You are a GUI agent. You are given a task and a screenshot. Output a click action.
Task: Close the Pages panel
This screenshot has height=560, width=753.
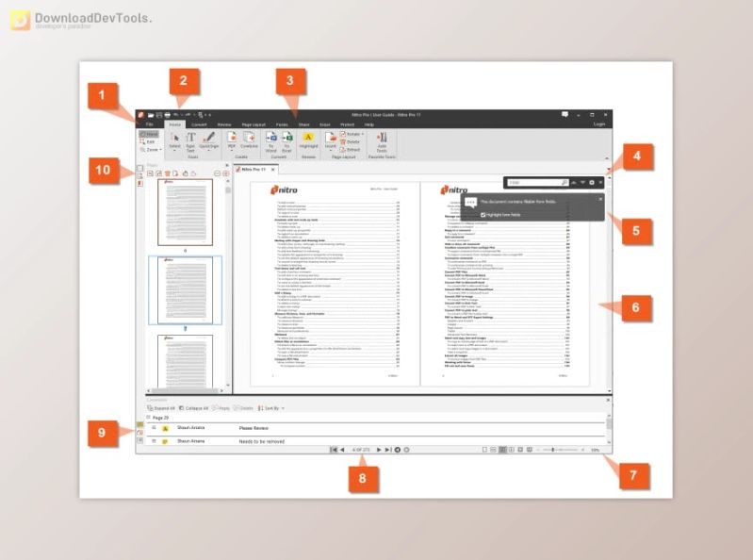point(227,165)
